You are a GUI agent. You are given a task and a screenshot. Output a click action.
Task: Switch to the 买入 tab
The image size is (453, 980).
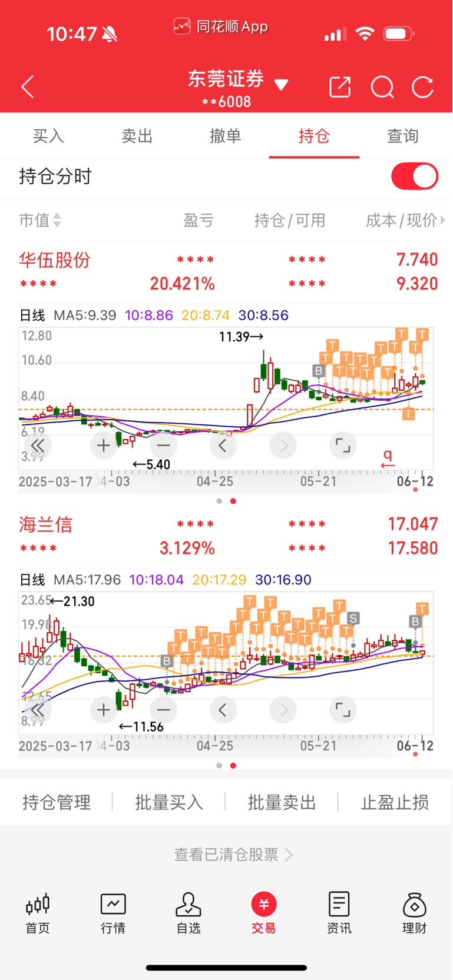[48, 136]
